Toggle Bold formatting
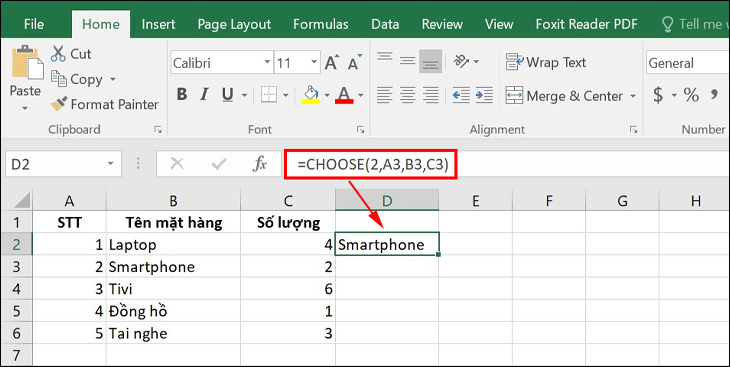 [x=182, y=95]
